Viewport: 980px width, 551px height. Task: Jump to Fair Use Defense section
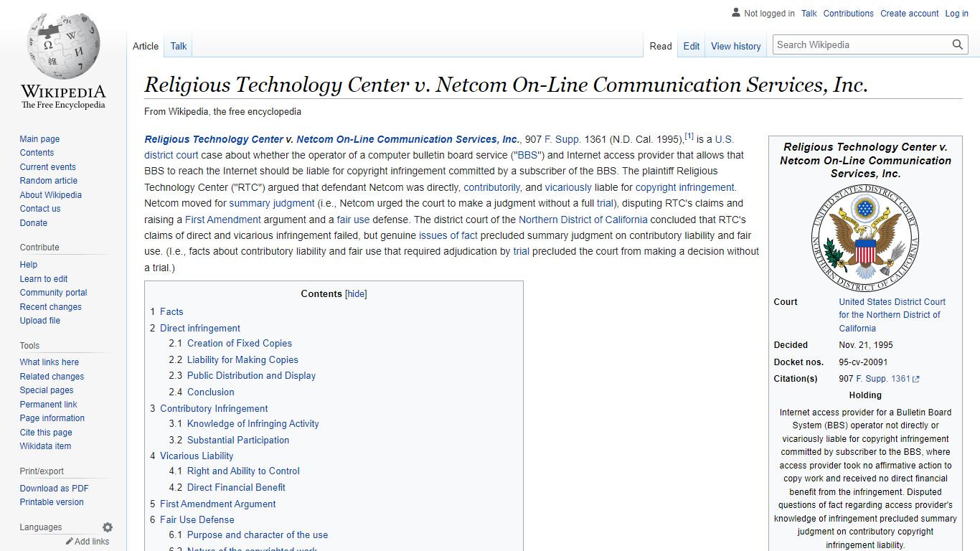[197, 520]
